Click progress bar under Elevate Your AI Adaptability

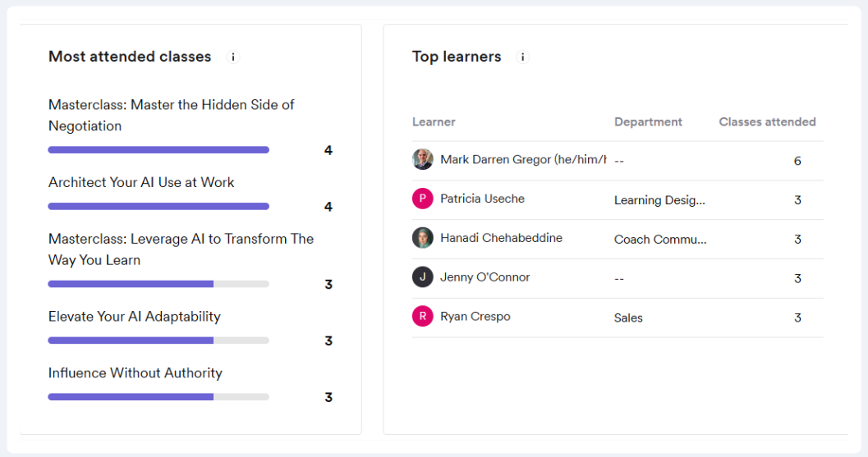(158, 340)
